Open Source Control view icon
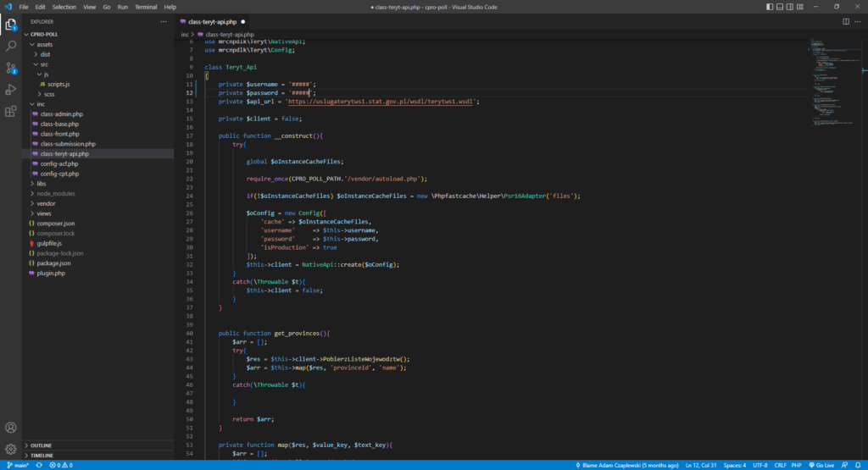Image resolution: width=868 pixels, height=470 pixels. point(10,68)
